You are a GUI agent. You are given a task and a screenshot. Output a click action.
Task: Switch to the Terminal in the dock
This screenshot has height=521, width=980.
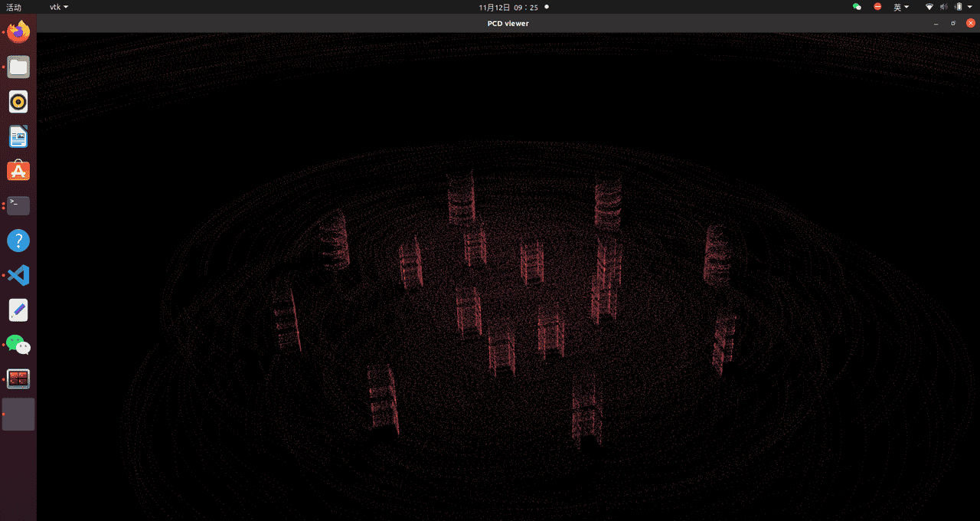point(18,205)
